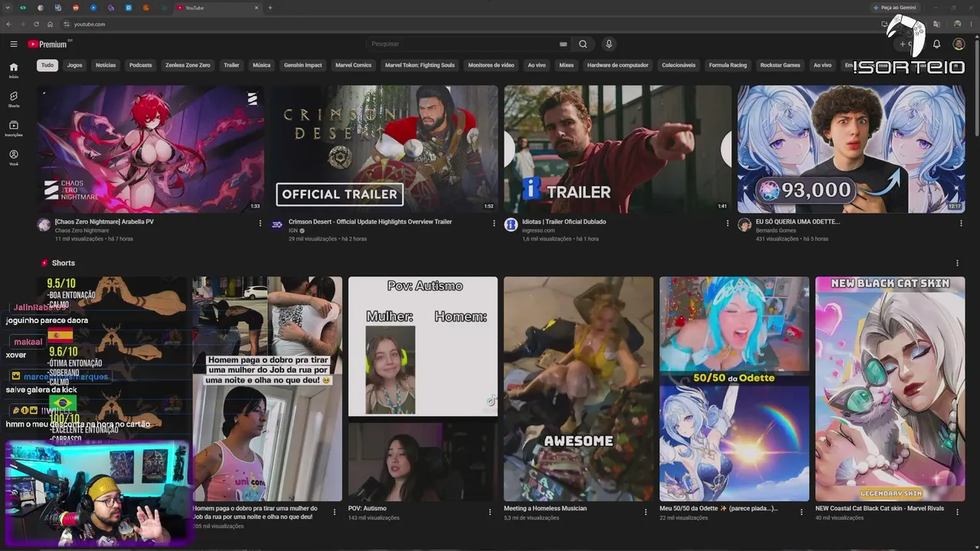Select the Notícias filter chip
The width and height of the screenshot is (980, 551).
click(106, 65)
